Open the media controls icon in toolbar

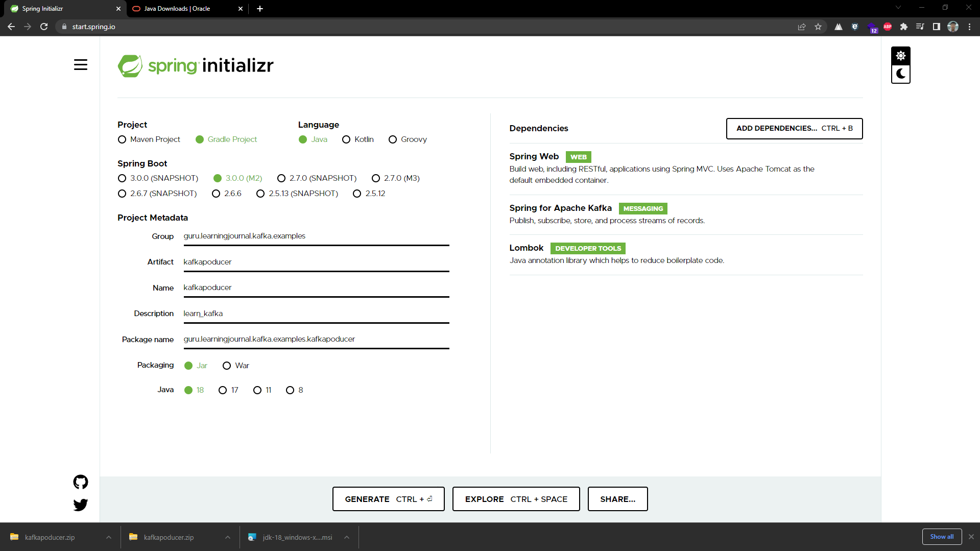point(920,27)
